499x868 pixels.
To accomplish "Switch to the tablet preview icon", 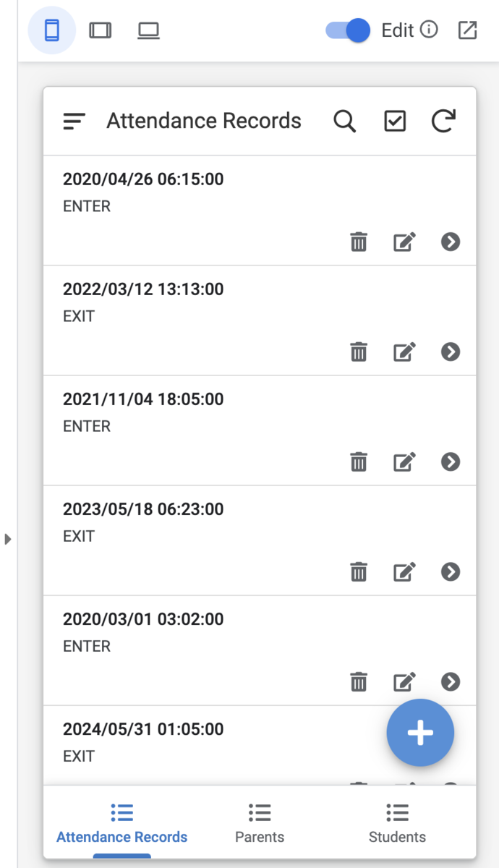I will (x=100, y=30).
